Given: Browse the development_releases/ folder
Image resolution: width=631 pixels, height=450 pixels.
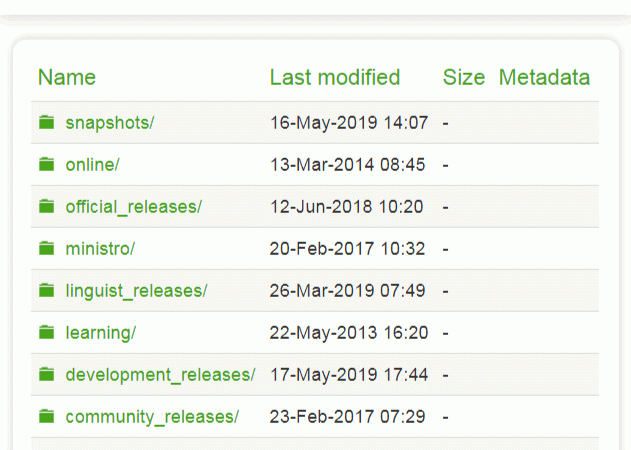Looking at the screenshot, I should (x=160, y=375).
